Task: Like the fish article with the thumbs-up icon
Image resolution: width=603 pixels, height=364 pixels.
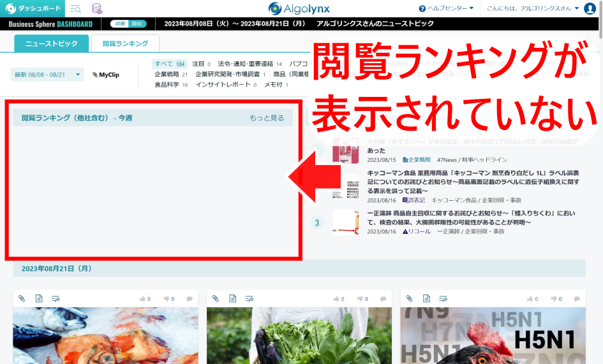Action: pos(144,298)
